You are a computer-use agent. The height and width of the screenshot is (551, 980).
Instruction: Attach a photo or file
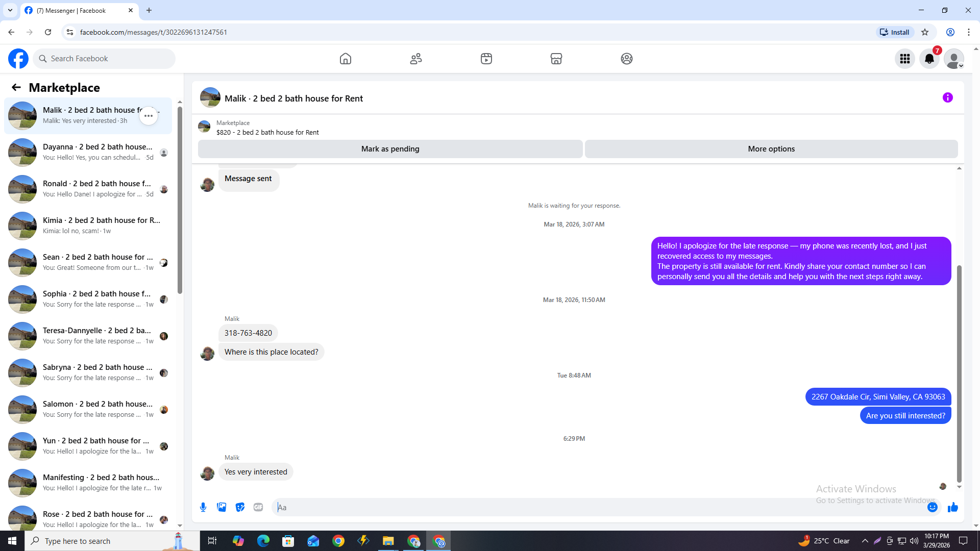click(x=222, y=507)
